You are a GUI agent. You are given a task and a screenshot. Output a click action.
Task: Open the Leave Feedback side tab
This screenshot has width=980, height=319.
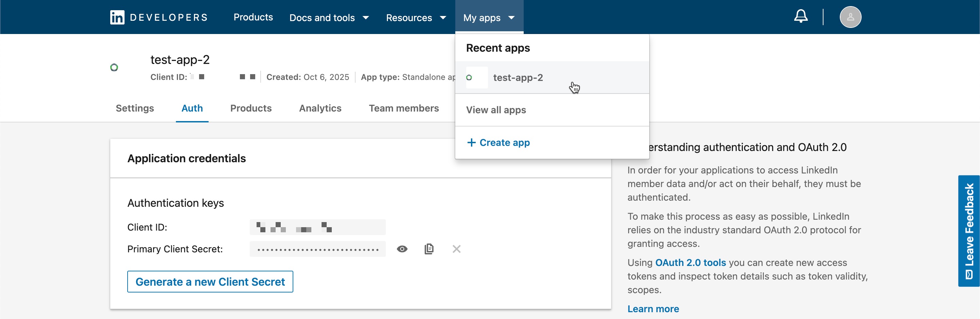pos(968,231)
